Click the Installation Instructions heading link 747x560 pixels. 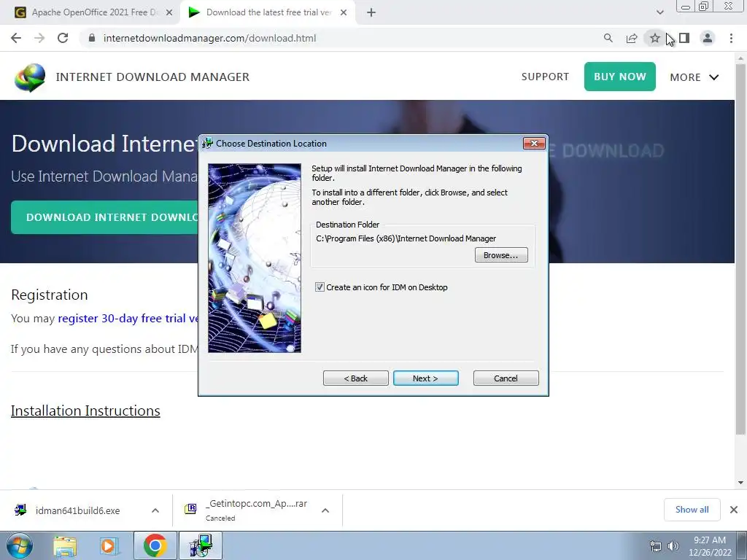(x=85, y=411)
